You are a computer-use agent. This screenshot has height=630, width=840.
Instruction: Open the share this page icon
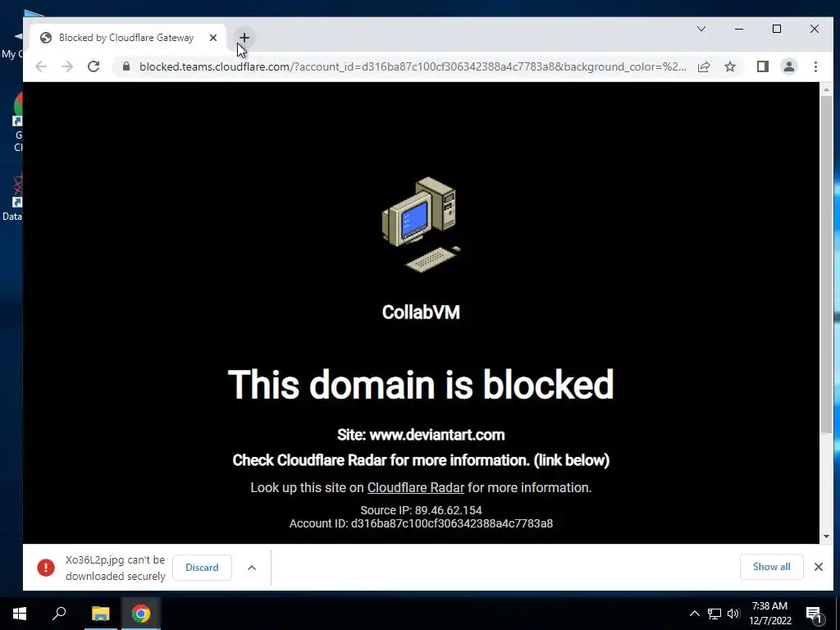(x=704, y=66)
